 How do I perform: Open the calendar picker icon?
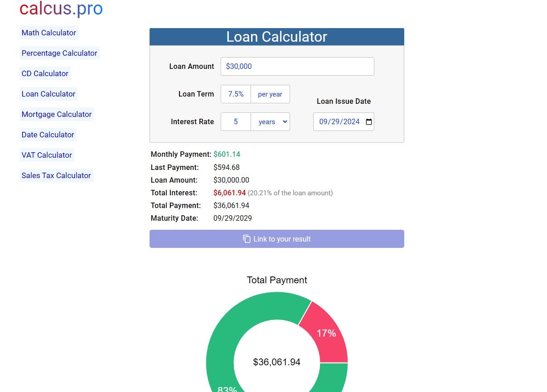(x=368, y=122)
